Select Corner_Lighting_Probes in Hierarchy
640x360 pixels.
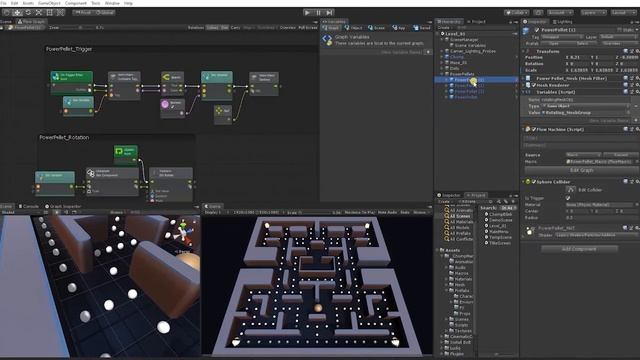pyautogui.click(x=473, y=51)
